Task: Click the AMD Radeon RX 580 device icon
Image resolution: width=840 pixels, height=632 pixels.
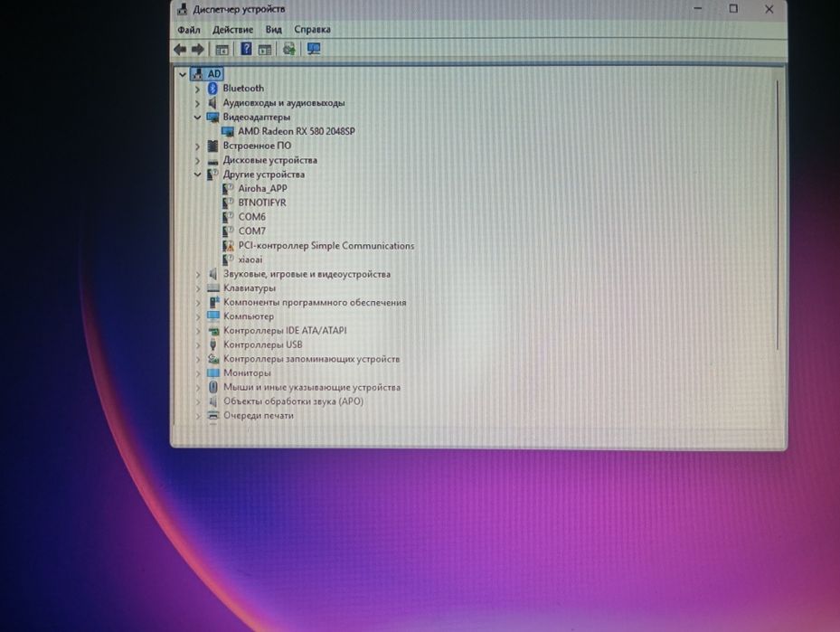Action: pyautogui.click(x=228, y=131)
